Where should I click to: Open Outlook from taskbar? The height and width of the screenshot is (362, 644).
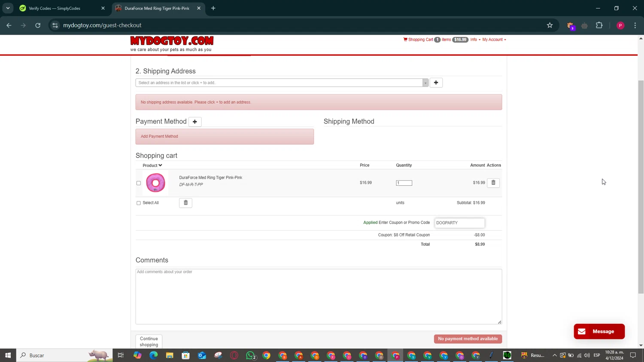[202, 355]
